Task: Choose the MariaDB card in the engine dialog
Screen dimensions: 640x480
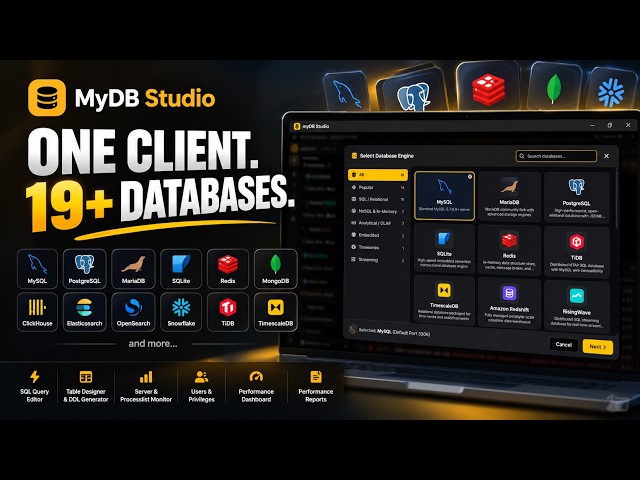Action: 509,196
